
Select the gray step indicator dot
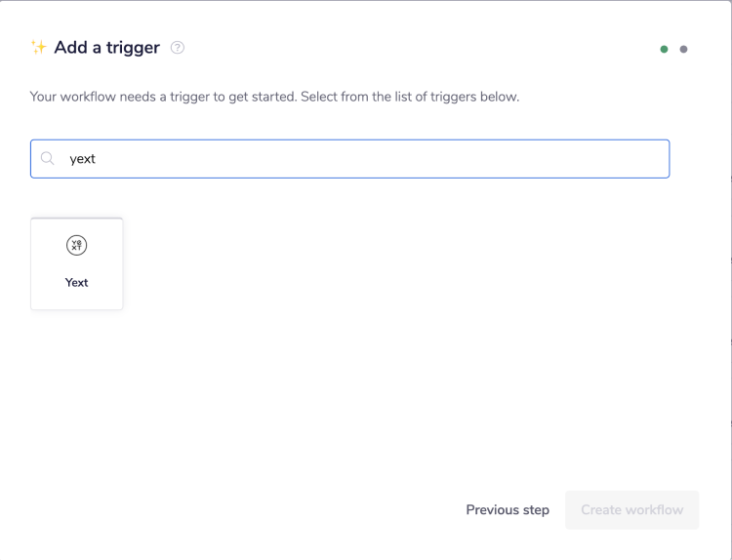pos(683,49)
